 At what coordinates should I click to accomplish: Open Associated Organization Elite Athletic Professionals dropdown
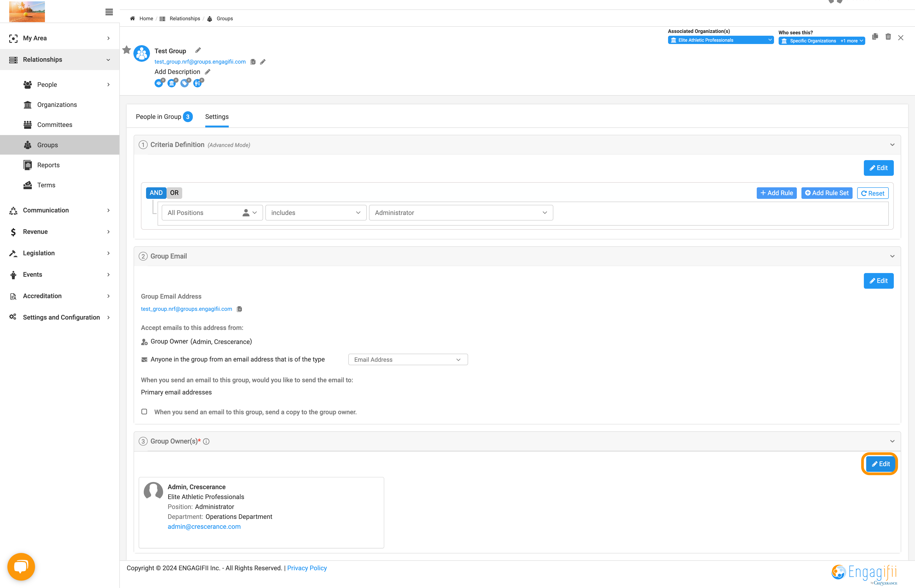[x=721, y=40]
